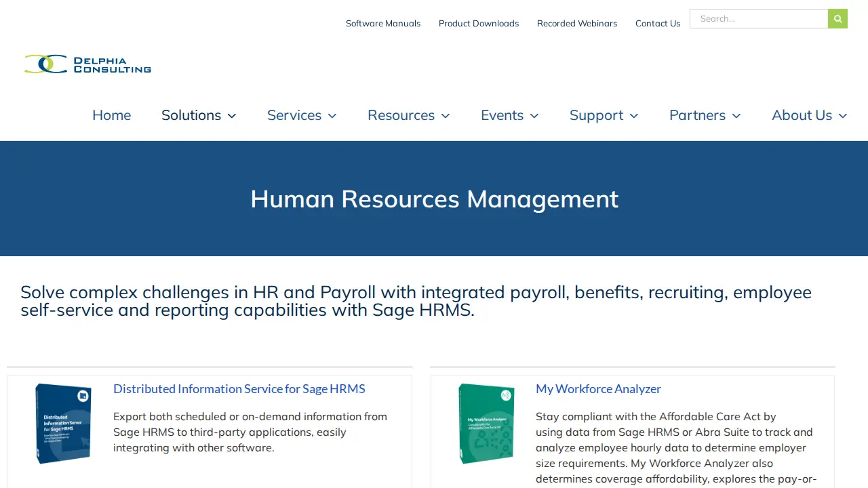
Task: Click the Delphia Consulting logo
Action: [87, 64]
